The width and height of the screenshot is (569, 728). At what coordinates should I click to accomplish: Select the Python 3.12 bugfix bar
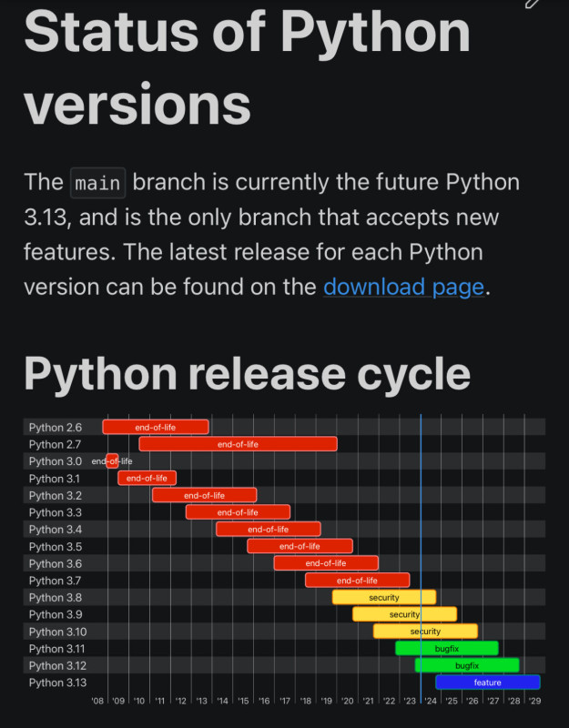[467, 665]
